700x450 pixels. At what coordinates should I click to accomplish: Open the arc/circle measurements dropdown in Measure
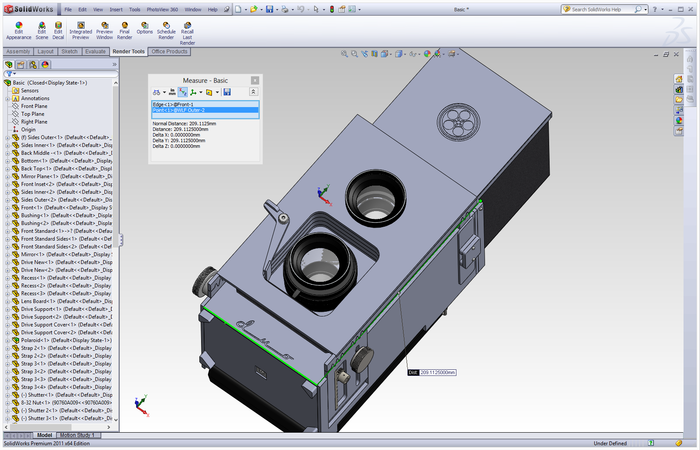pyautogui.click(x=164, y=92)
